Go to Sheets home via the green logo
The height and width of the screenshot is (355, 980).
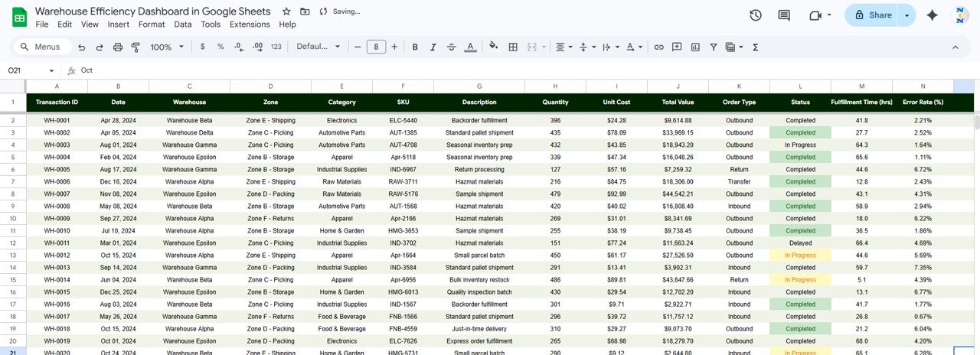pyautogui.click(x=19, y=16)
